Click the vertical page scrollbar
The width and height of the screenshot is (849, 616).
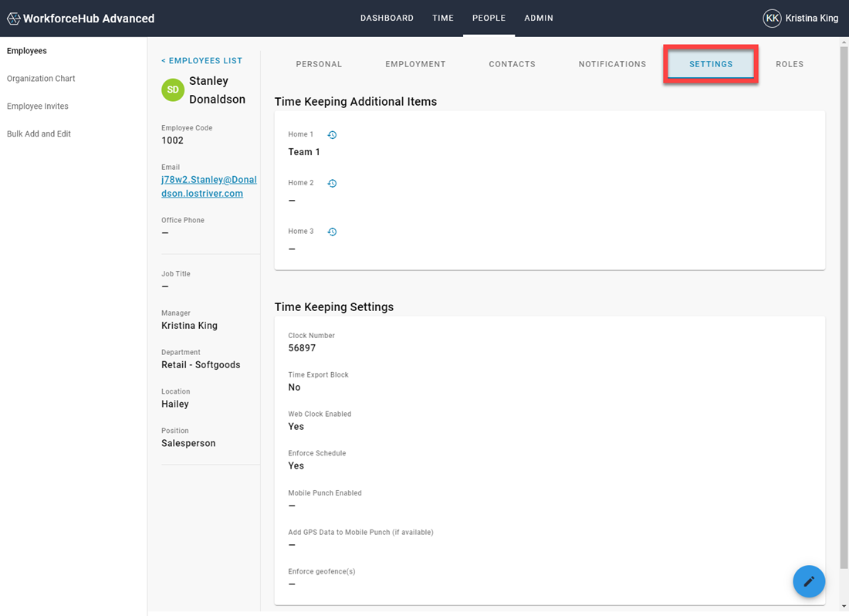[x=844, y=307]
